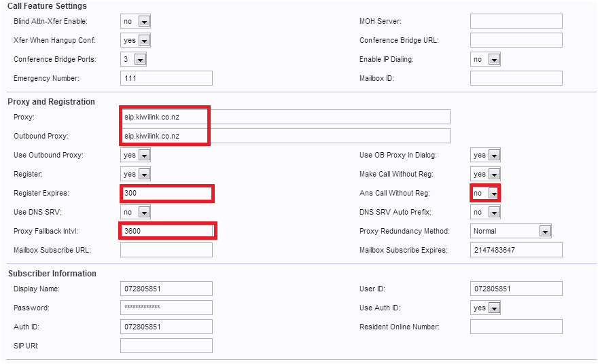Open the Use Auth ID dropdown
The width and height of the screenshot is (598, 364).
485,308
